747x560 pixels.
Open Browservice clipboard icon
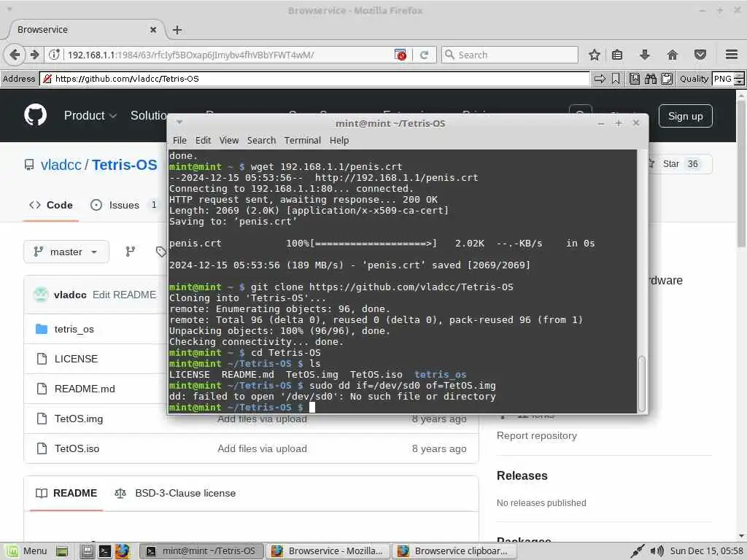[x=667, y=79]
